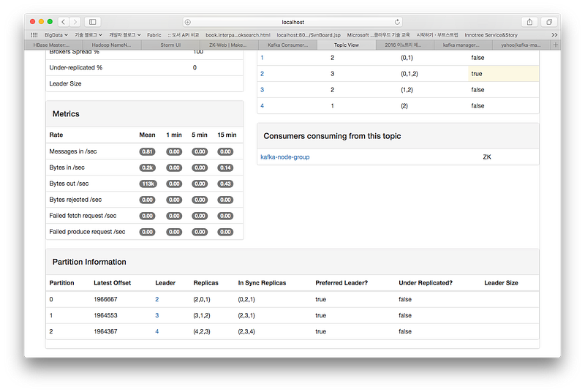Image resolution: width=585 pixels, height=392 pixels.
Task: Click Messages in /sec mean badge 0.81
Action: pos(148,152)
